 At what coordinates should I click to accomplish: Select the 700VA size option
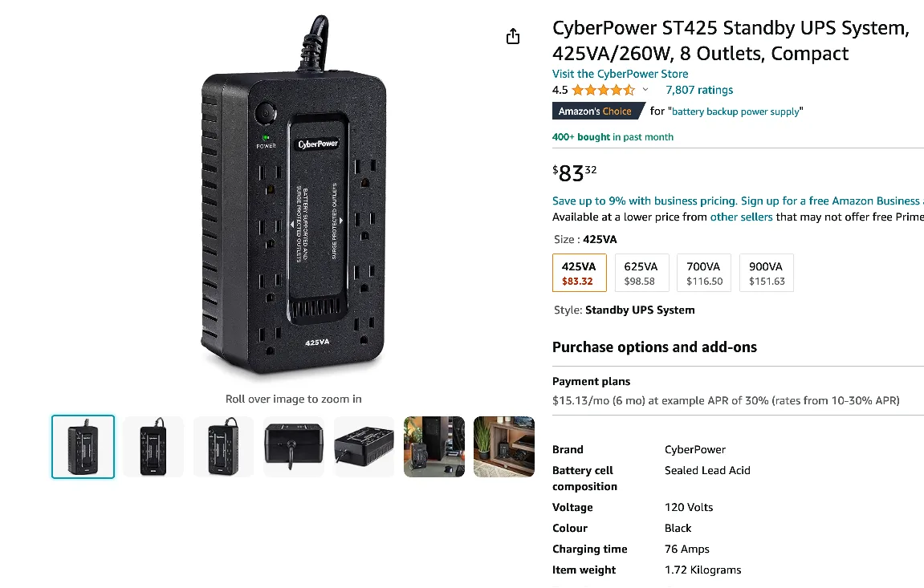click(703, 273)
